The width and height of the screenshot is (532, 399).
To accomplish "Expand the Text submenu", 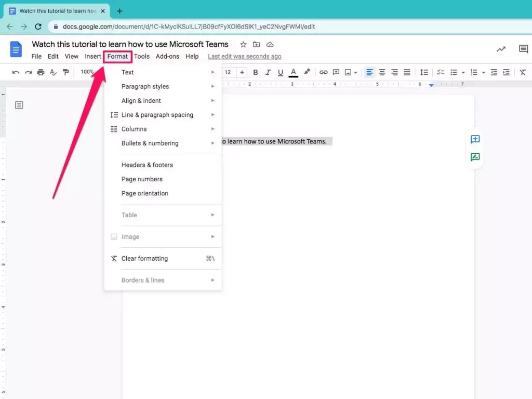I will click(x=163, y=72).
